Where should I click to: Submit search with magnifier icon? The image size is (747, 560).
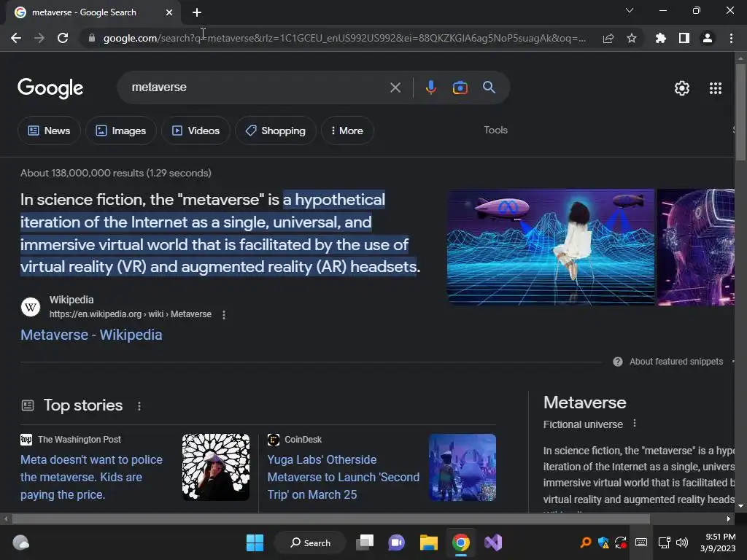coord(489,87)
